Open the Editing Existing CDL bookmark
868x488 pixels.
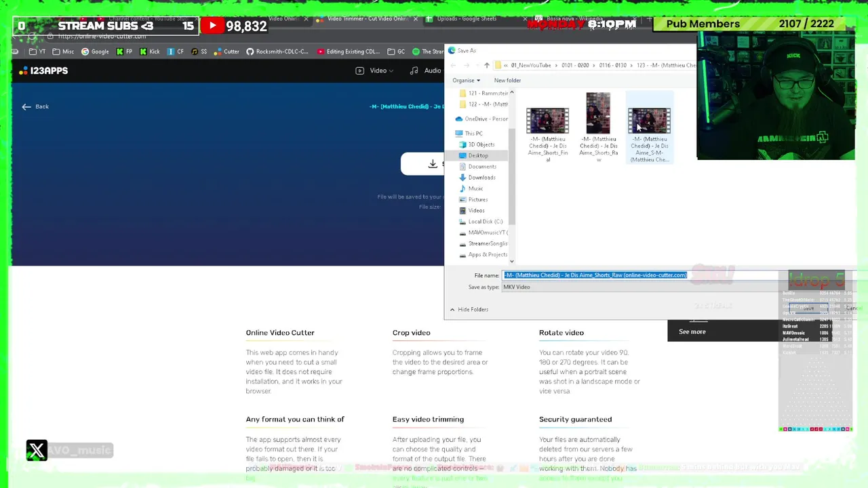coord(348,52)
